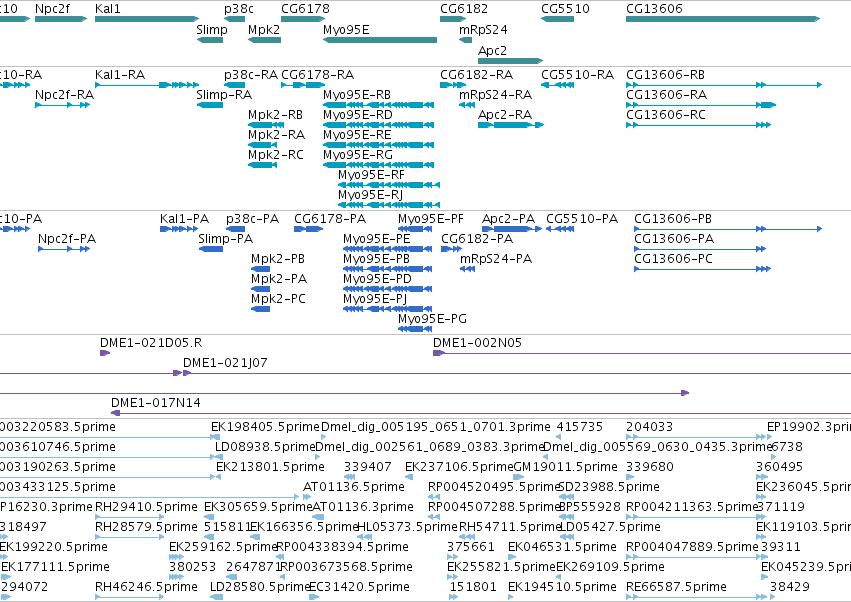Select the Apc2-PA protein label
The image size is (851, 602).
(x=509, y=219)
